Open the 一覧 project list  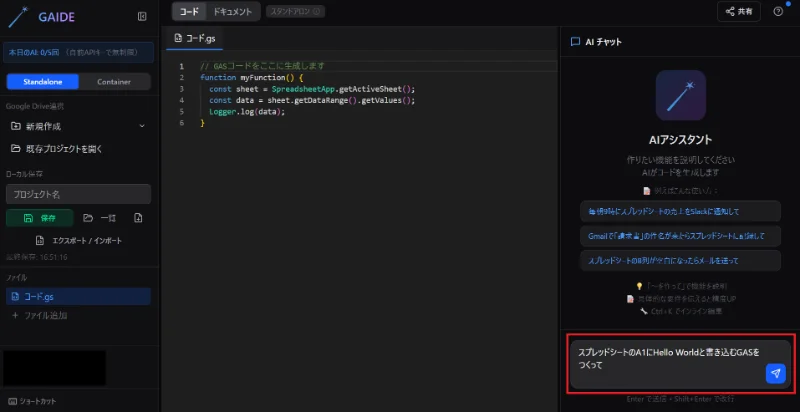pyautogui.click(x=101, y=217)
